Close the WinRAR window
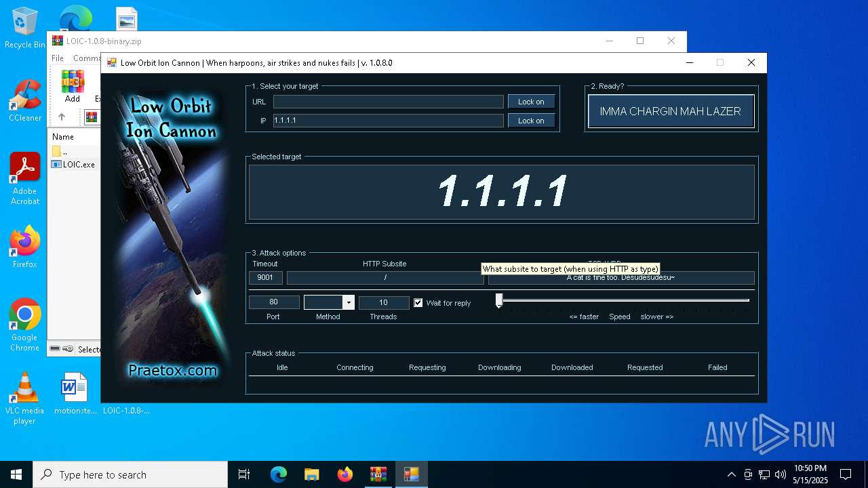Image resolution: width=868 pixels, height=488 pixels. pyautogui.click(x=671, y=41)
